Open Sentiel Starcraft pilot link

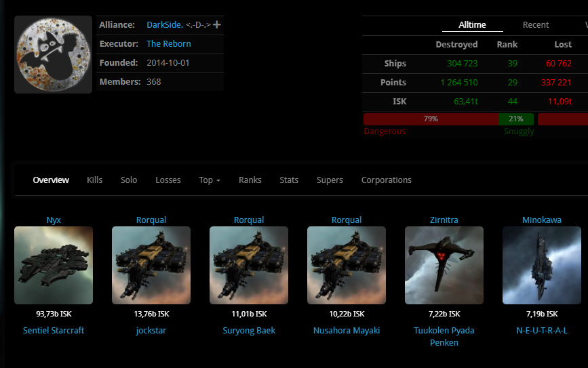54,331
